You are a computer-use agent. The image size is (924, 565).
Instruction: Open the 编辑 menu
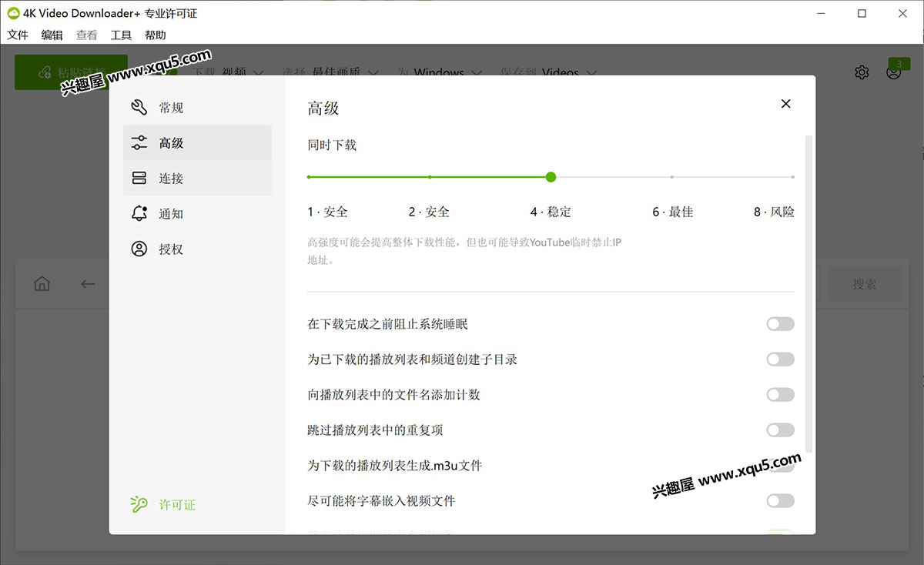(52, 35)
